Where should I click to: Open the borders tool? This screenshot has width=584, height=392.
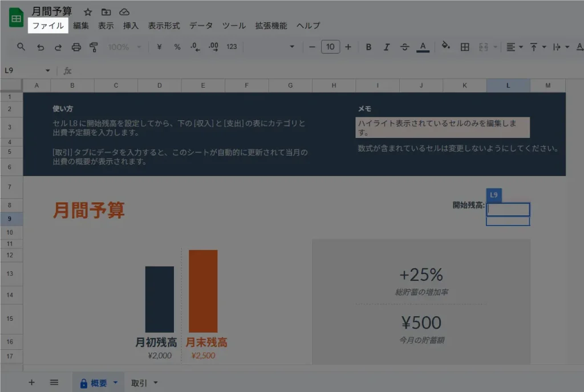[x=465, y=47]
